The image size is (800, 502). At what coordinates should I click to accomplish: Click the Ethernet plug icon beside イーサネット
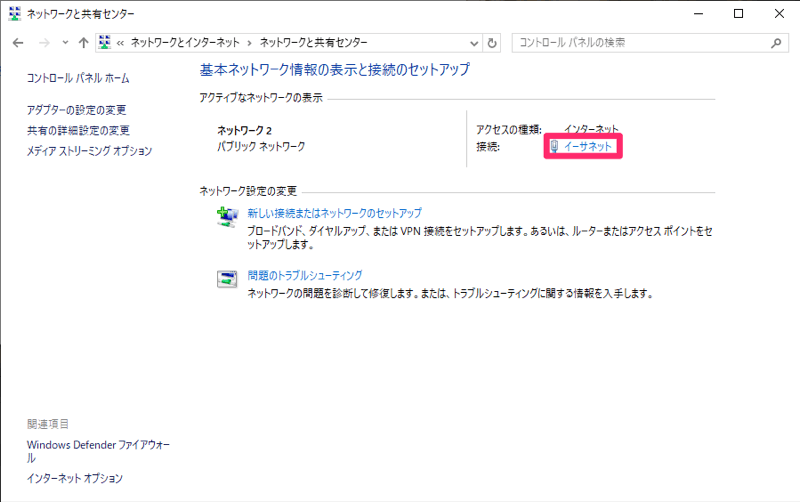(554, 147)
